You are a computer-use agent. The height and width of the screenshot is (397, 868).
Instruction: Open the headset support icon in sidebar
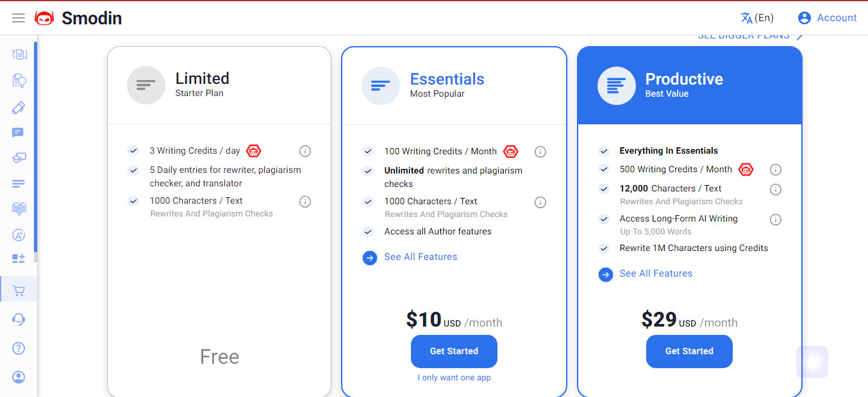pos(19,319)
